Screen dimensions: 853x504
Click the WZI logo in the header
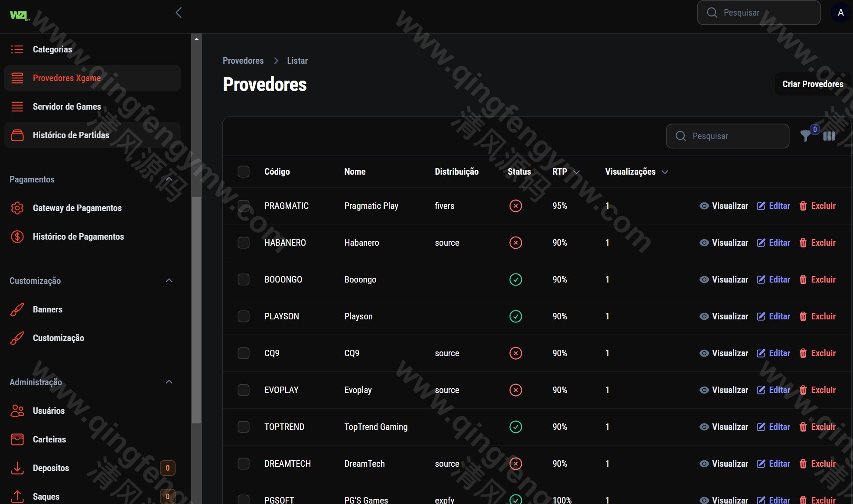click(20, 16)
